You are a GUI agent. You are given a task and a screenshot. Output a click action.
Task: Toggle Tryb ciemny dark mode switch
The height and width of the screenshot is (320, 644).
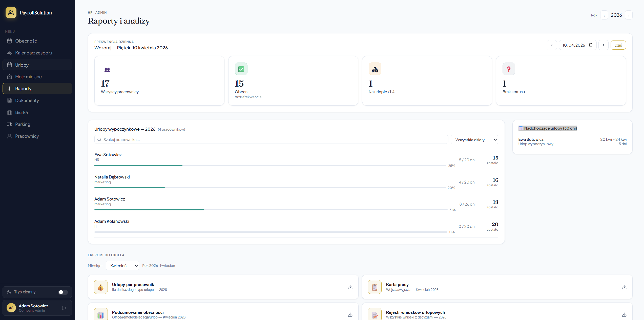(63, 292)
